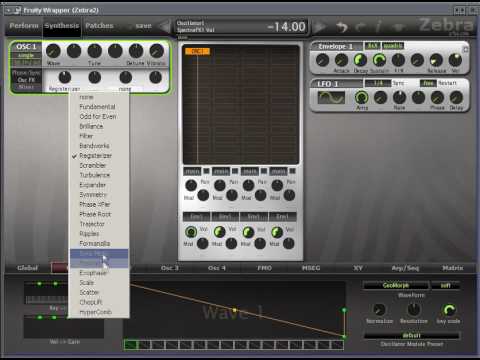Open the Fruity Wrapper title bar menu arrow
This screenshot has height=360, width=480.
8,10
